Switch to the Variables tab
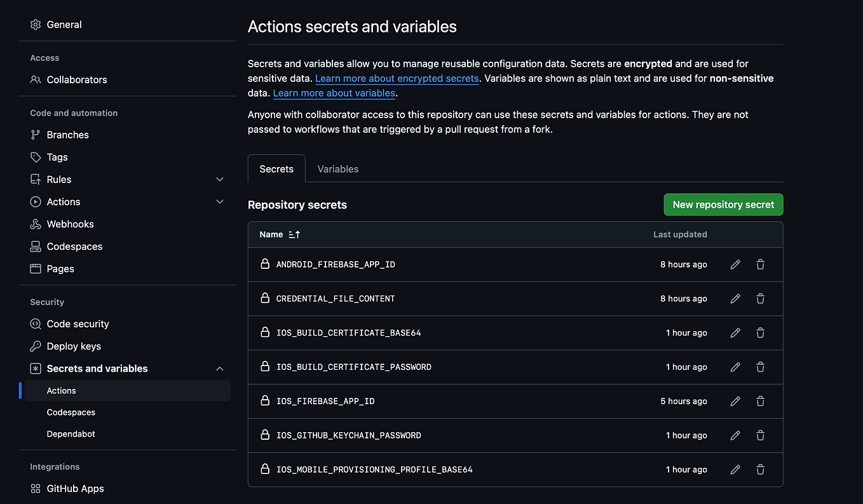This screenshot has height=504, width=863. [337, 169]
